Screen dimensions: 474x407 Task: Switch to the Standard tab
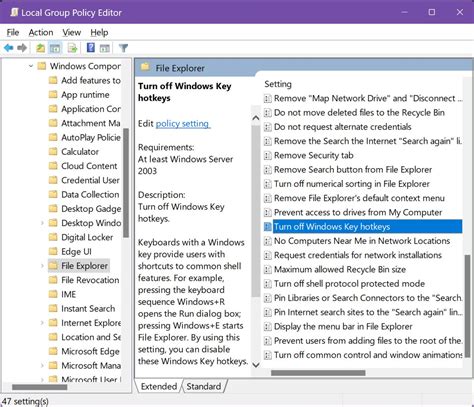point(204,386)
